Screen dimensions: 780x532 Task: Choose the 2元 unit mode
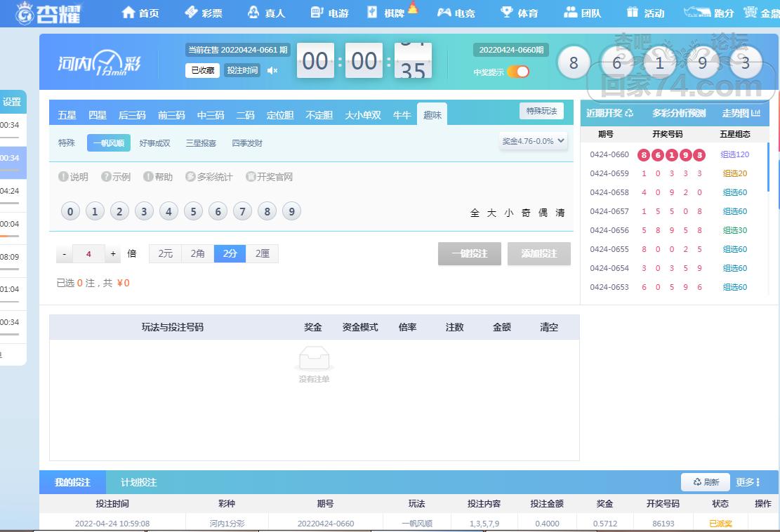(x=165, y=253)
